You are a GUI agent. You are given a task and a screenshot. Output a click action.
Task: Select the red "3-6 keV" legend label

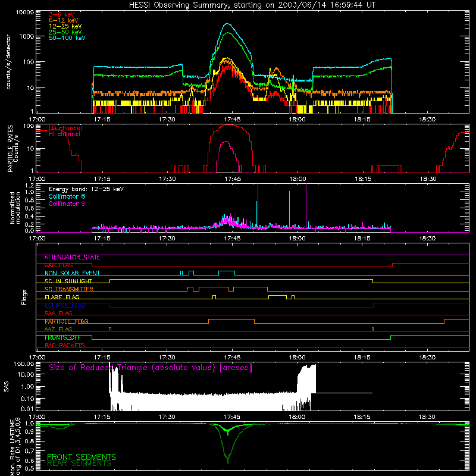tap(62, 14)
